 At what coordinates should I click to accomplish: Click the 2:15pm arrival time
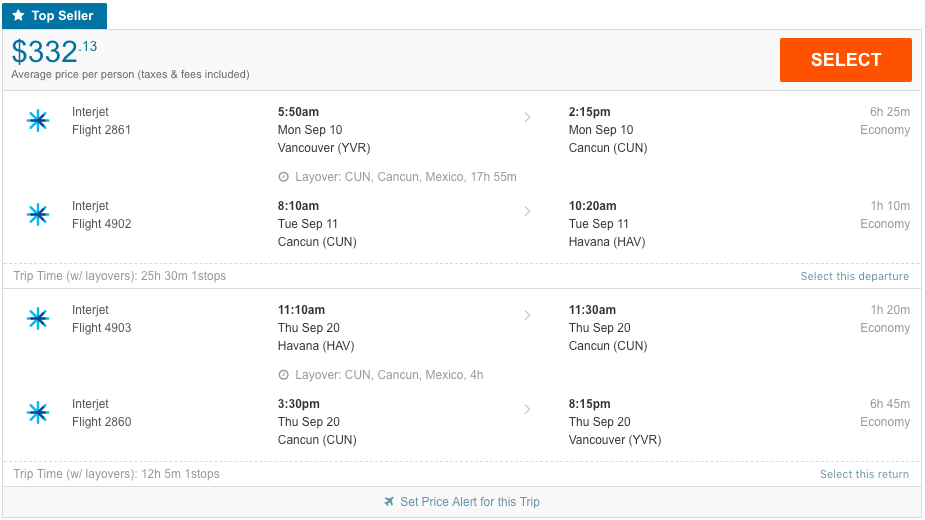pos(589,112)
